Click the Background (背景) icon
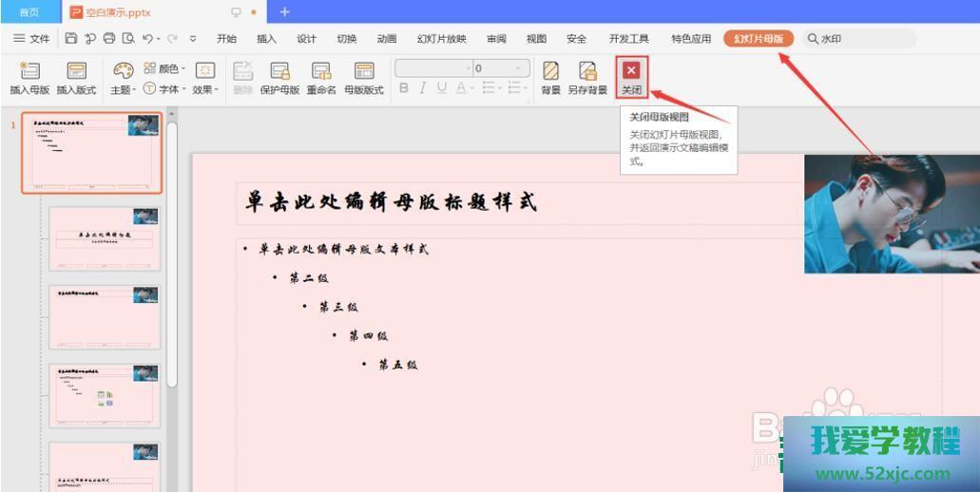 pos(550,71)
